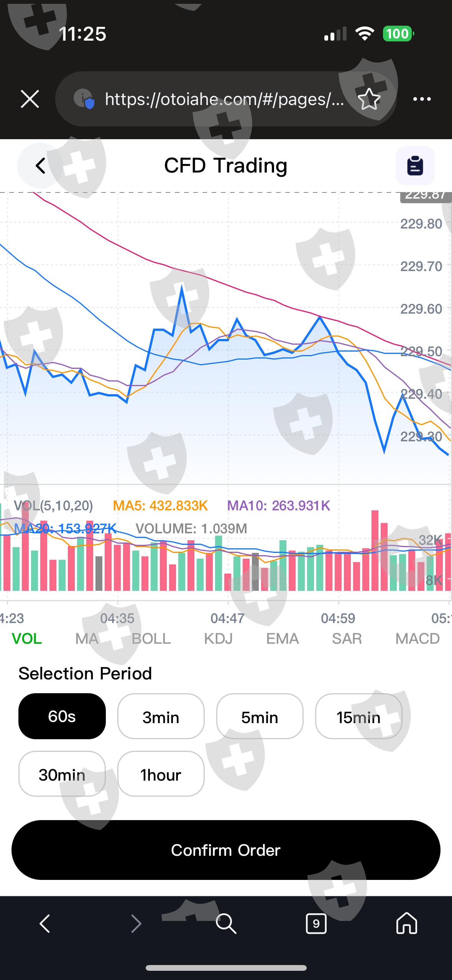Navigate back with bottom bar arrow

(45, 923)
